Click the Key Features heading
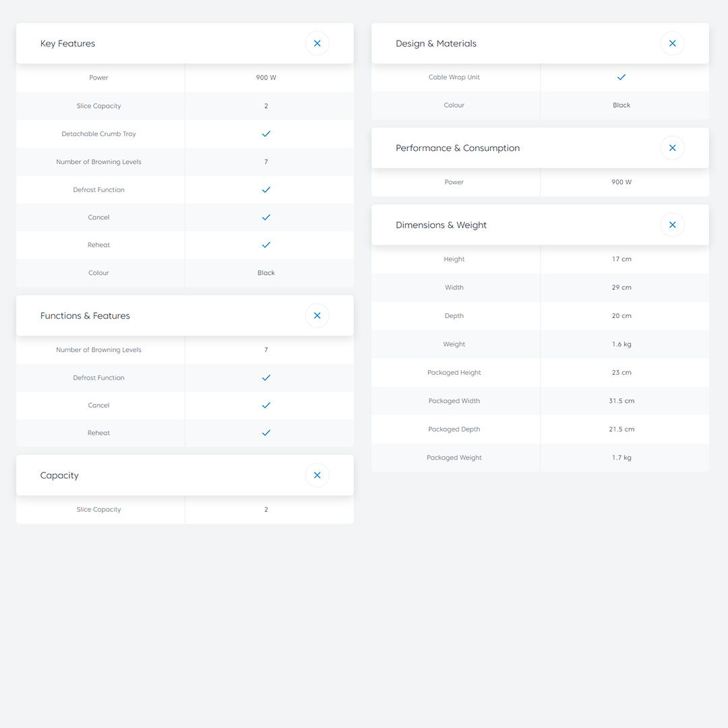The image size is (728, 728). tap(68, 44)
